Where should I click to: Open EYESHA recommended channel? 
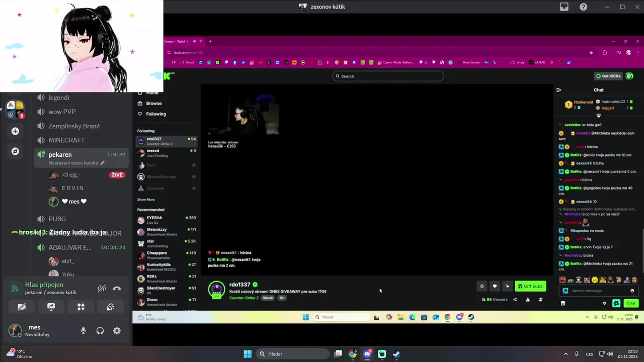167,220
